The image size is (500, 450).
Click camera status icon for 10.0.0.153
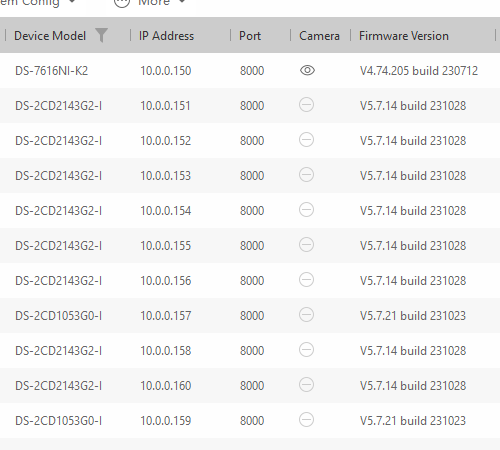306,175
